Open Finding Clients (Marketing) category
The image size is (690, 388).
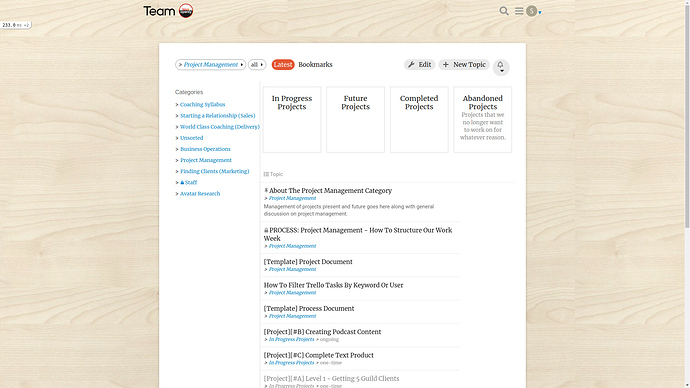click(214, 172)
